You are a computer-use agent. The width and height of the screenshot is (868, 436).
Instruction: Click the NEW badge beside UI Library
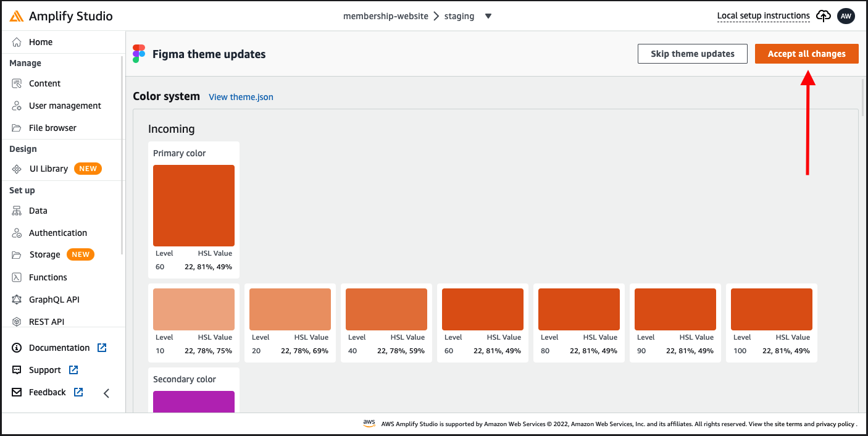coord(88,169)
